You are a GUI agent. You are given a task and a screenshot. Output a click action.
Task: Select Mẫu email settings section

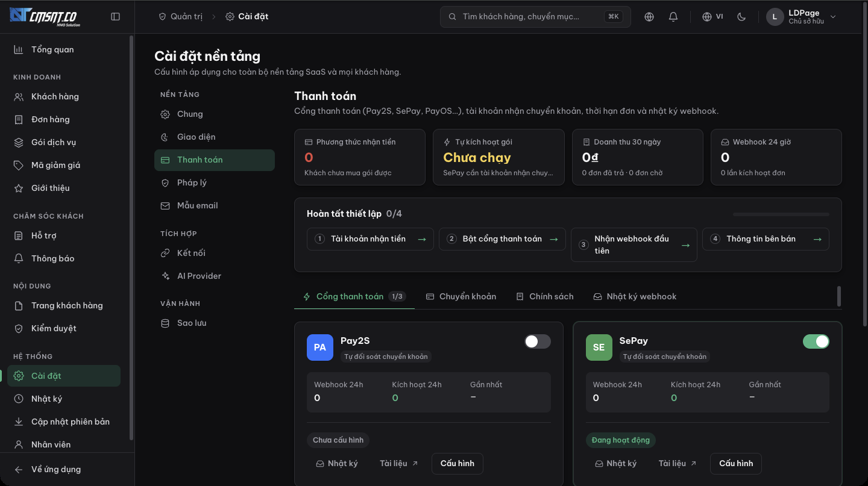[215, 205]
